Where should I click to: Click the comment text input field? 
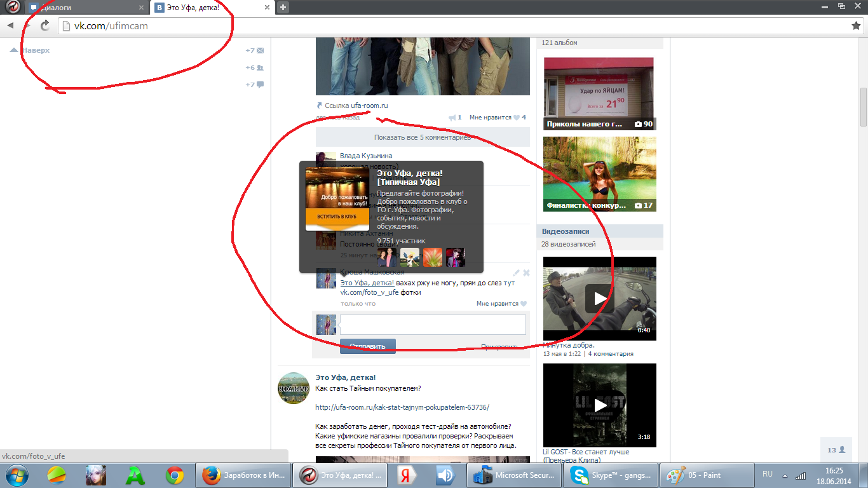pyautogui.click(x=433, y=325)
